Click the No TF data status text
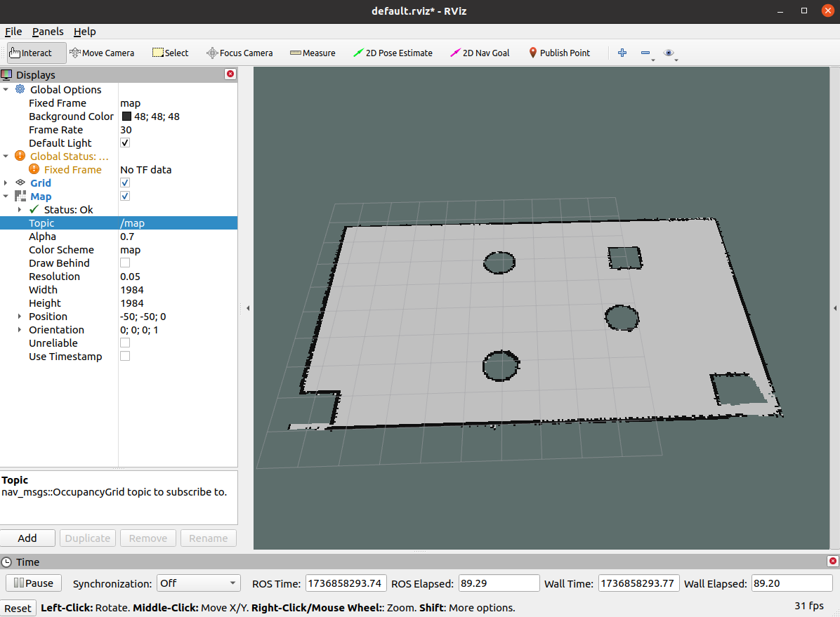 [x=145, y=170]
